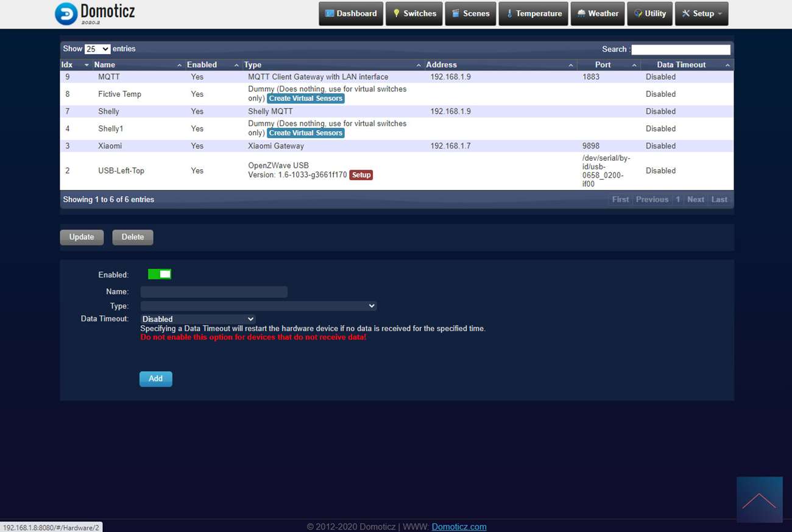Click the Xiaomi Gateway type cell
Viewport: 792px width, 532px height.
click(x=276, y=146)
